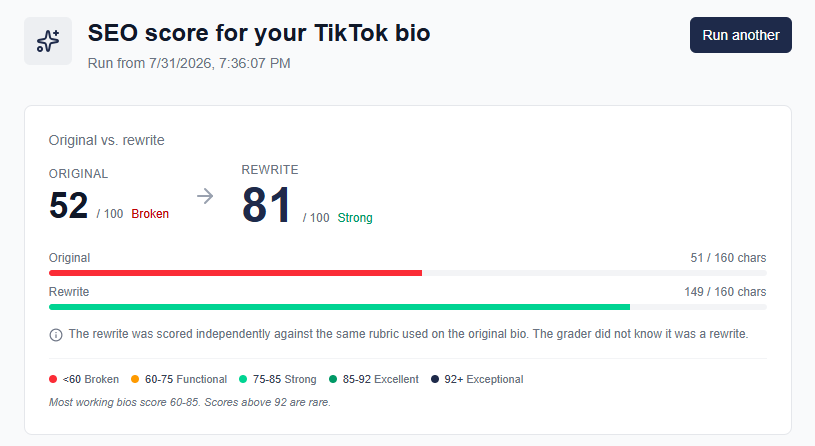Click the sparkle icon beside the title

click(48, 41)
